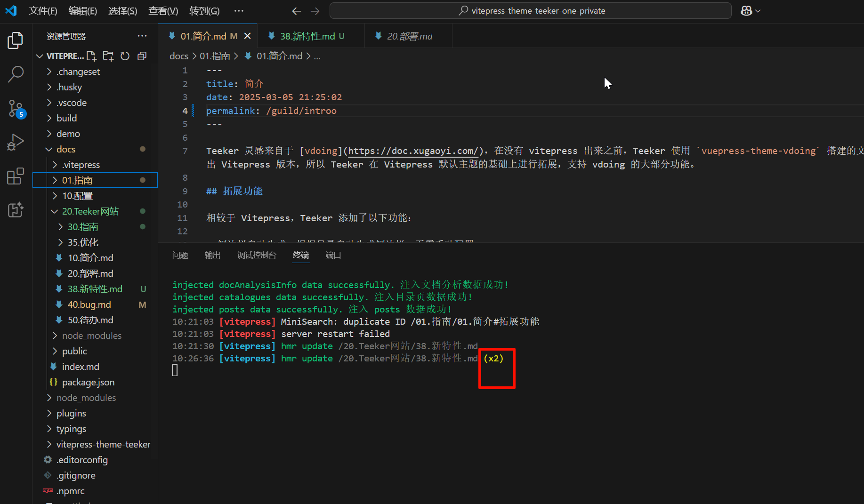864x504 pixels.
Task: Expand the 30.指南 folder
Action: coord(95,227)
